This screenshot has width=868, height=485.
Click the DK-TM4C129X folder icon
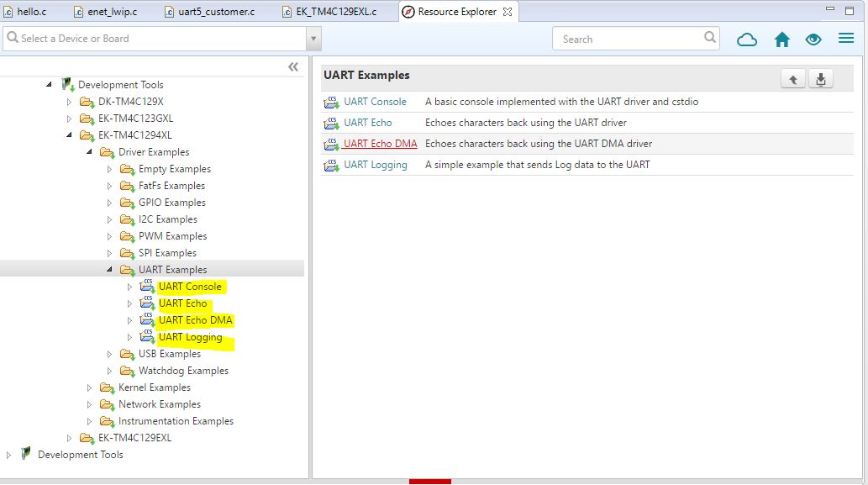click(87, 102)
